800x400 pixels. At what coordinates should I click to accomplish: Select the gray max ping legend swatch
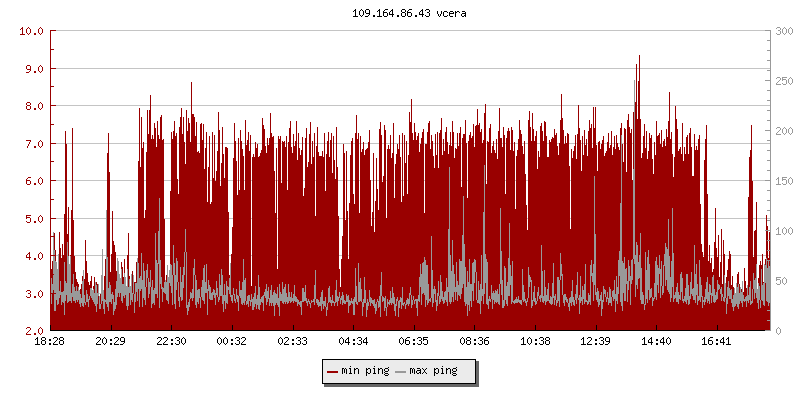[401, 371]
